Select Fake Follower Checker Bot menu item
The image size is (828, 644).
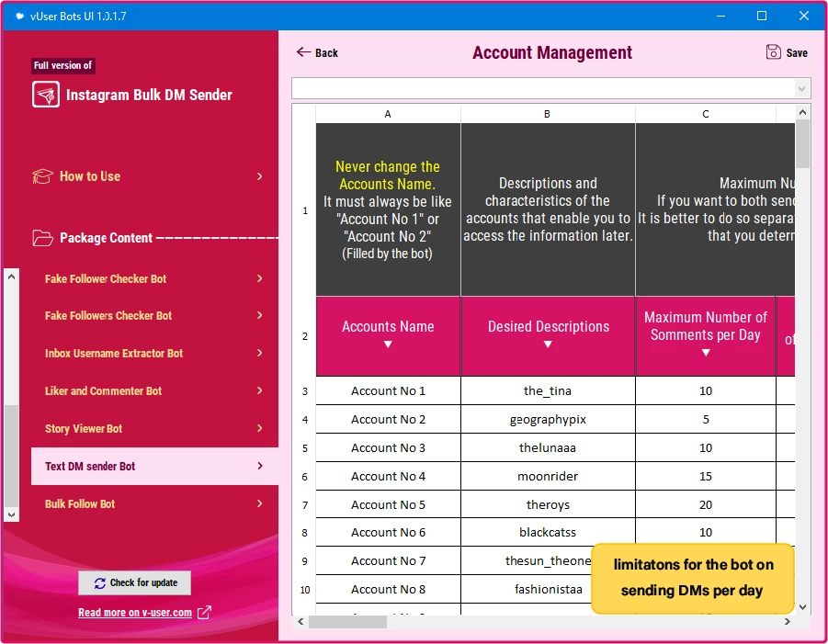point(154,278)
